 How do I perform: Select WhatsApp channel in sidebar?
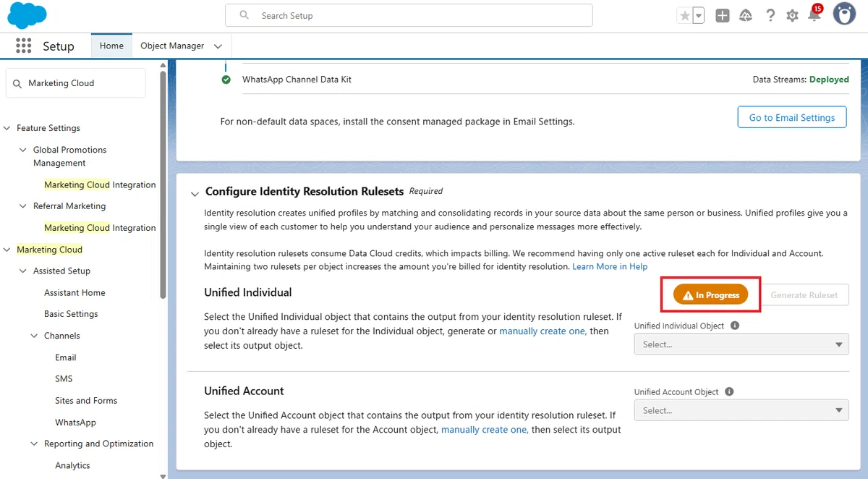(75, 422)
